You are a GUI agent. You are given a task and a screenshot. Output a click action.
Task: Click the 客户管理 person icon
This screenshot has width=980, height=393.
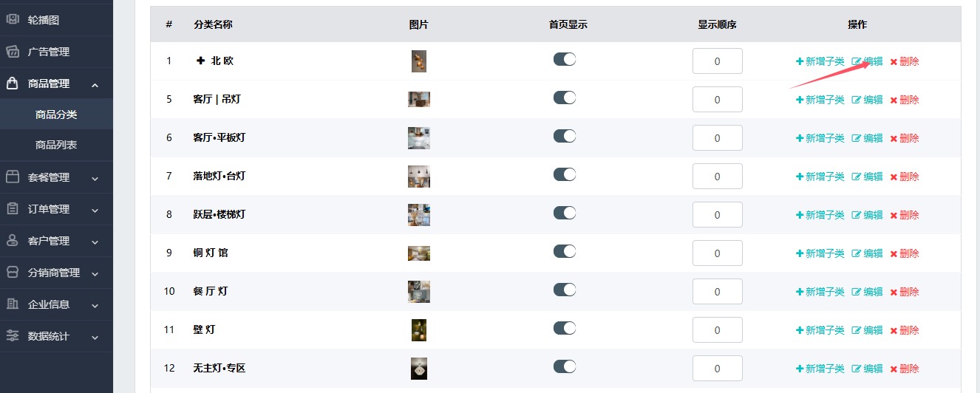13,241
